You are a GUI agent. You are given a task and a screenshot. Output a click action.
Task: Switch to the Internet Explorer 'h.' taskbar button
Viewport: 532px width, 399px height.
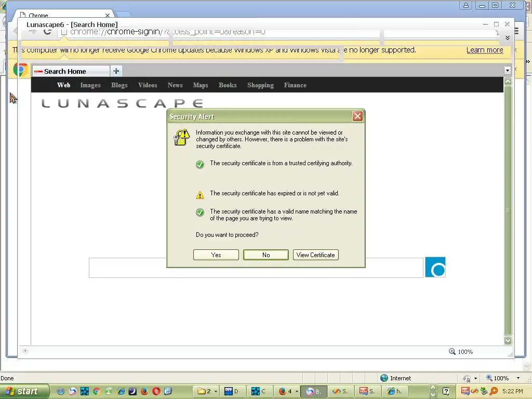point(395,391)
